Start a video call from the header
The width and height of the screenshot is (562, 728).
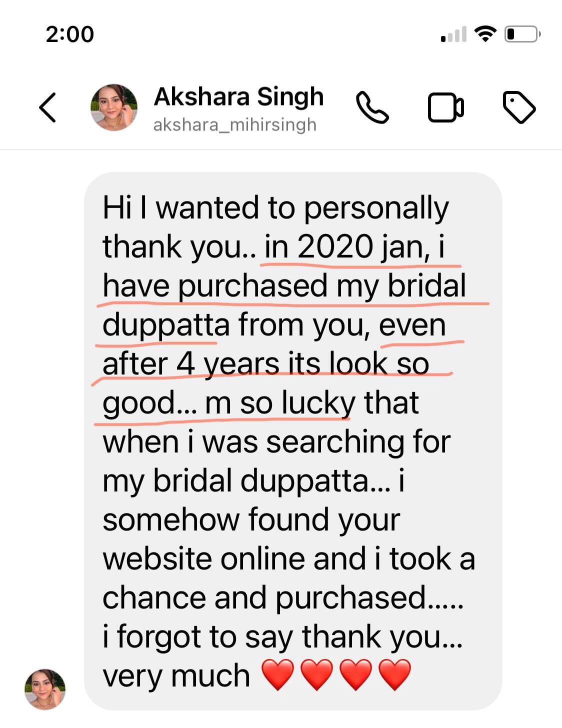point(445,107)
